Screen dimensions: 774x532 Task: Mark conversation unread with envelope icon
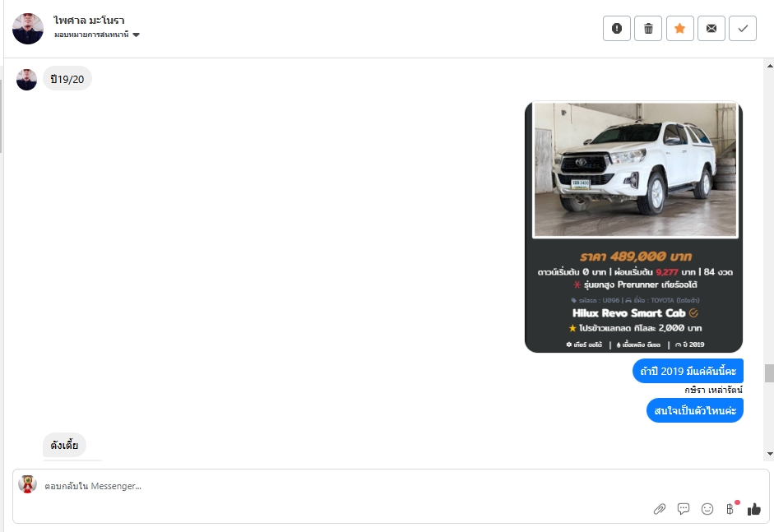[x=711, y=29]
